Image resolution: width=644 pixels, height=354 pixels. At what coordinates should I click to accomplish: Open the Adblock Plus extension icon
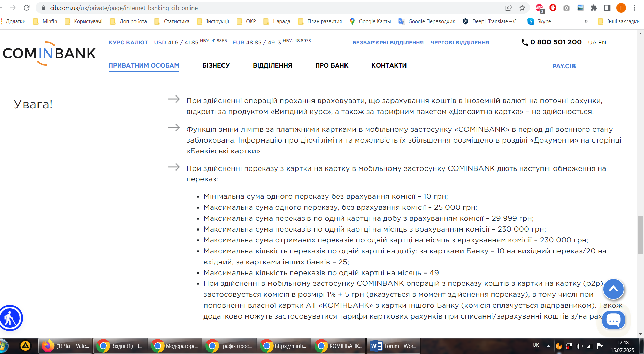point(540,8)
